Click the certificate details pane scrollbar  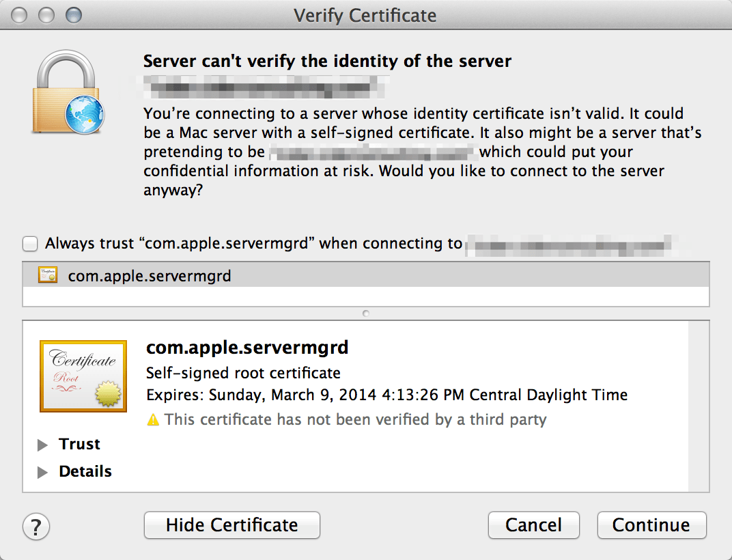pos(699,406)
